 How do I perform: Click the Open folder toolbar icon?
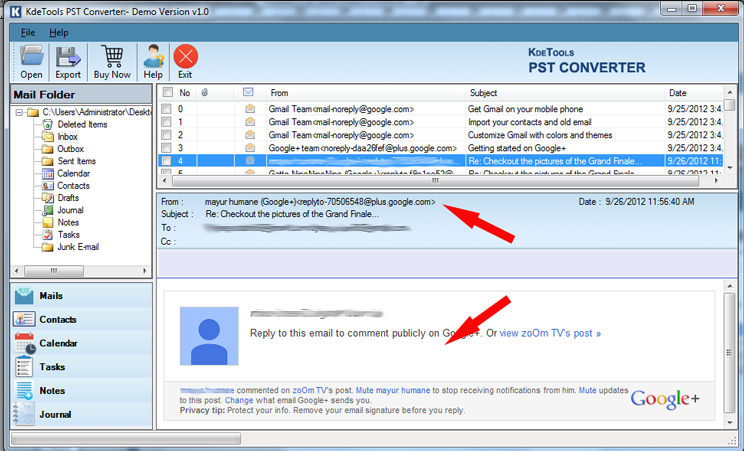click(31, 61)
